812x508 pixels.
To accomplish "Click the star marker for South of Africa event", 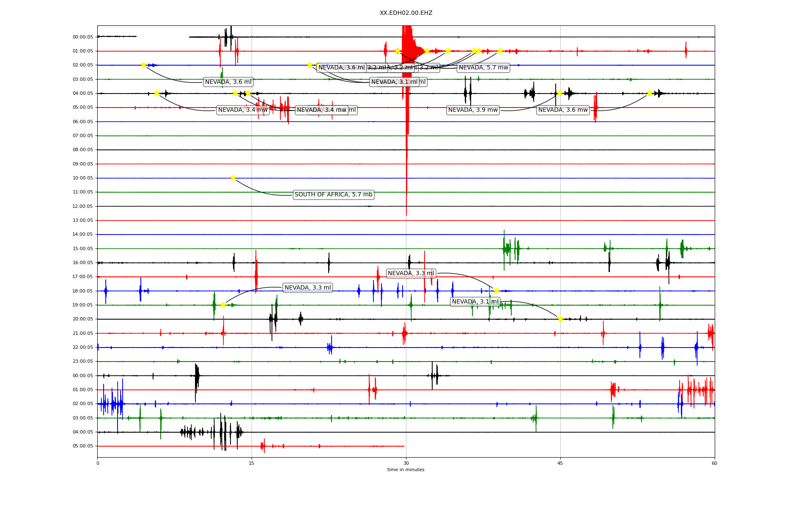I will tap(233, 178).
